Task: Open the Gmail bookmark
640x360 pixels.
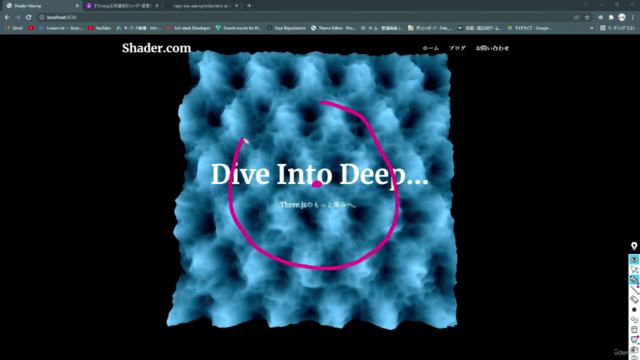Action: (14, 28)
